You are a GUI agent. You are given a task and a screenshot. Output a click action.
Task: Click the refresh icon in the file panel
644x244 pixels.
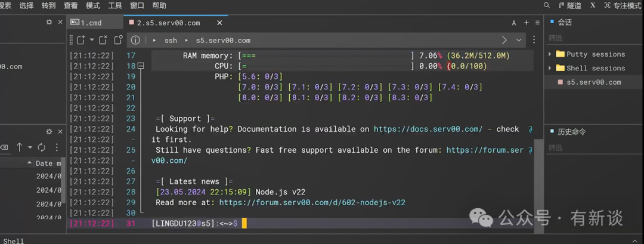42,147
